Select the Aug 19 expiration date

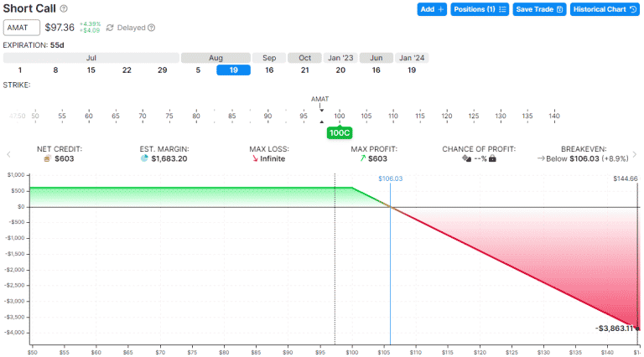tap(233, 70)
